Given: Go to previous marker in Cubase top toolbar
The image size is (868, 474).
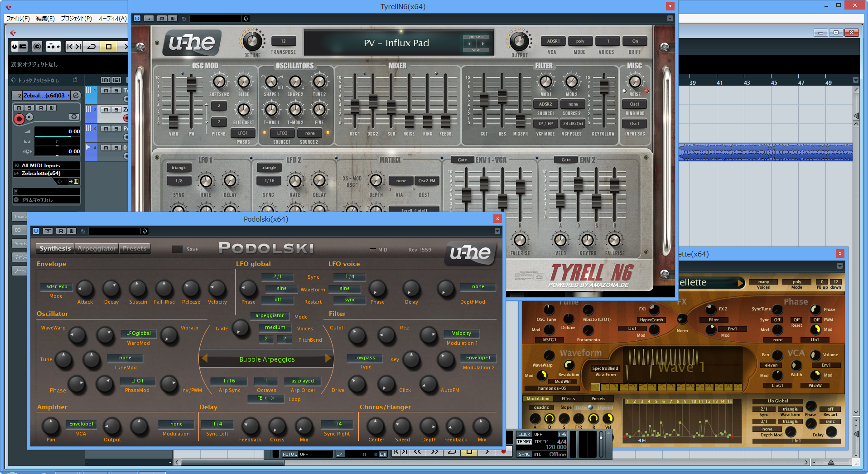Looking at the screenshot, I should tap(69, 46).
